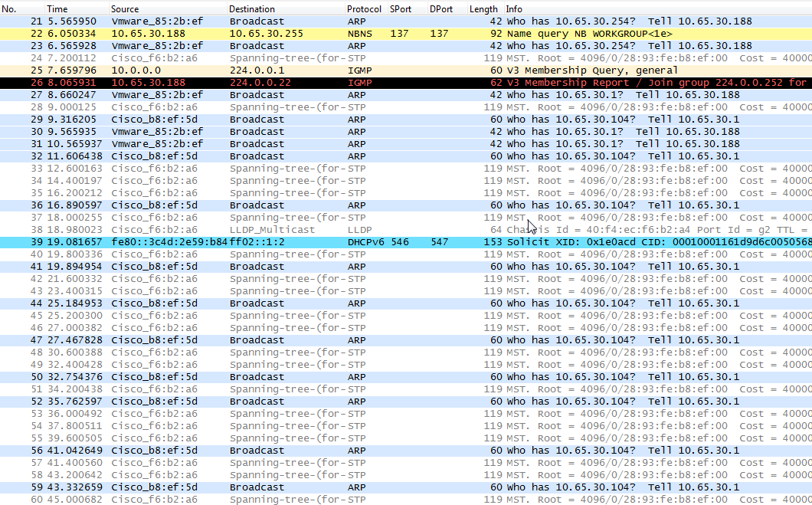Sort packets by the DPort column
This screenshot has height=505, width=812.
point(441,9)
